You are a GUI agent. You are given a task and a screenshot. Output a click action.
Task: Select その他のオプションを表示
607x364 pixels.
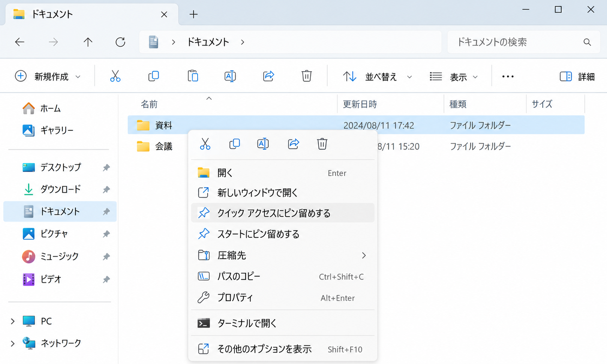pos(283,349)
